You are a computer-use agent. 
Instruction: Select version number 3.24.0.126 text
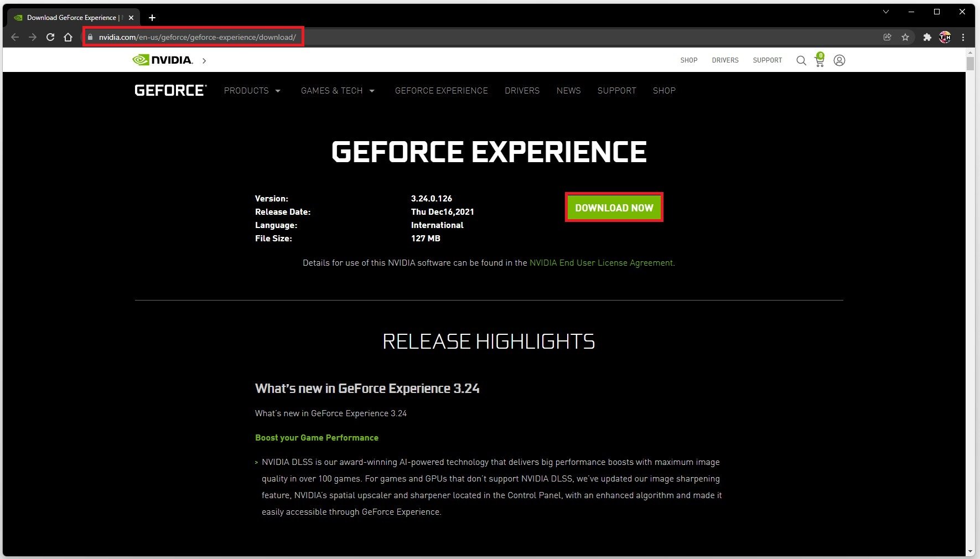432,199
